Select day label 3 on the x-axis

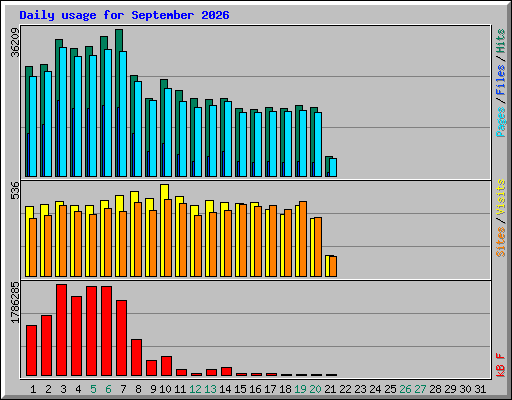tap(63, 389)
